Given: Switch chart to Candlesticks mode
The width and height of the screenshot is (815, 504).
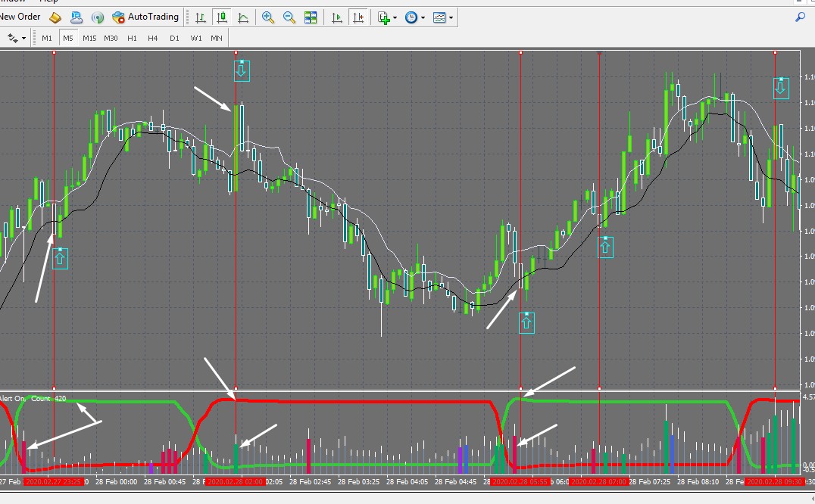Looking at the screenshot, I should (222, 17).
